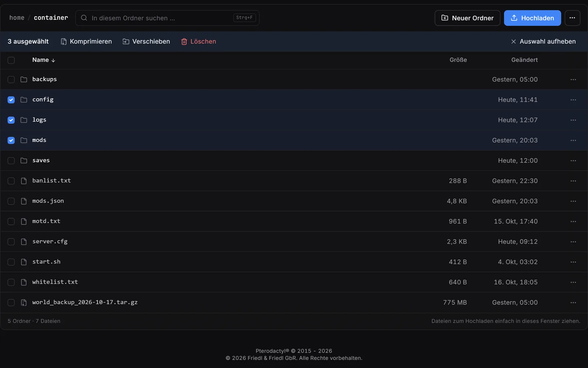
Task: Open row actions for motd.txt
Action: (x=573, y=222)
